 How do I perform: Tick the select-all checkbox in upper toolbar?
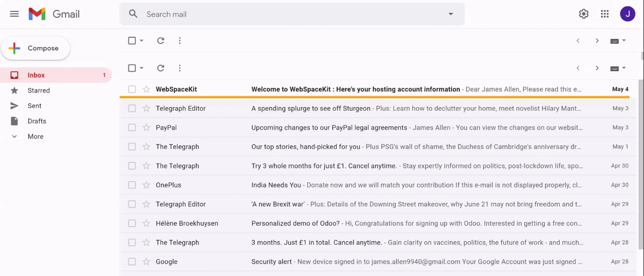tap(132, 41)
